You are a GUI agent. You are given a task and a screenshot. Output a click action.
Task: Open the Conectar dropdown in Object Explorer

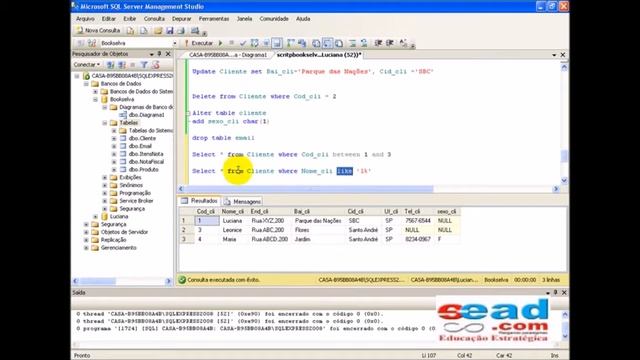(x=87, y=64)
